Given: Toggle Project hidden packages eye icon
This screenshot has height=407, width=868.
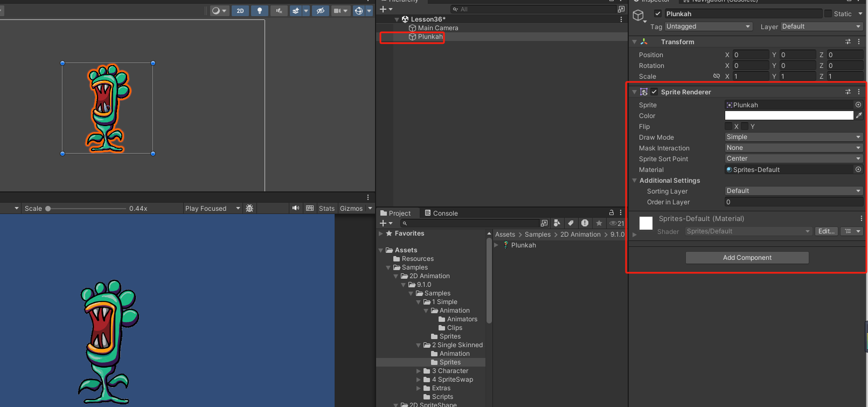Looking at the screenshot, I should pos(616,223).
